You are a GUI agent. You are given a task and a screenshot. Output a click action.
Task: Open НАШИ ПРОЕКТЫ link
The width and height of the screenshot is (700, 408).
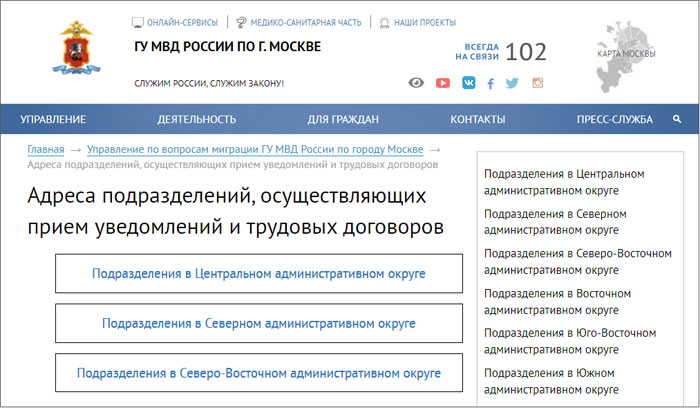point(425,23)
